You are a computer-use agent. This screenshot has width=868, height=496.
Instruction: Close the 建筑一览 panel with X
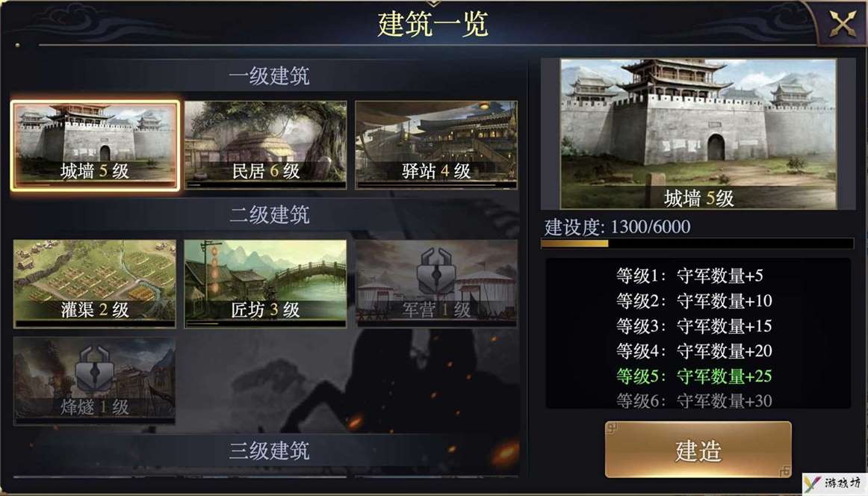843,24
